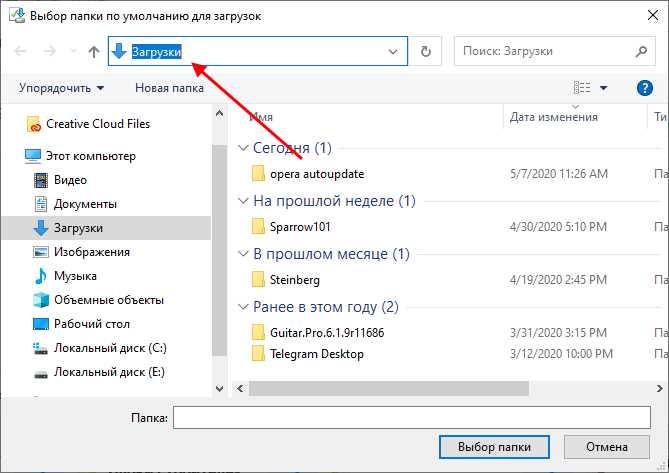Open Объемные объекты folder in sidebar
The width and height of the screenshot is (669, 473).
(x=108, y=300)
